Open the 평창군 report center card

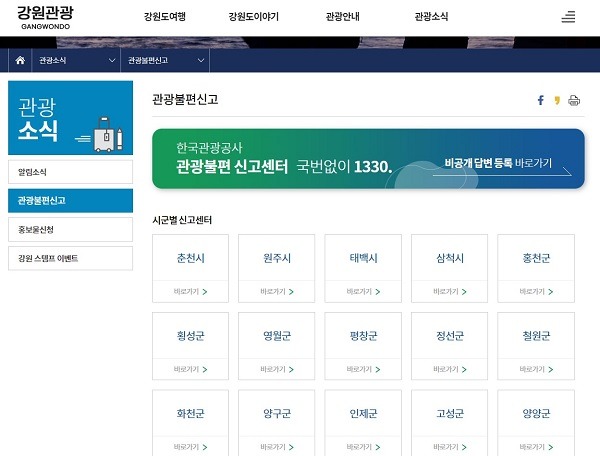pos(363,345)
